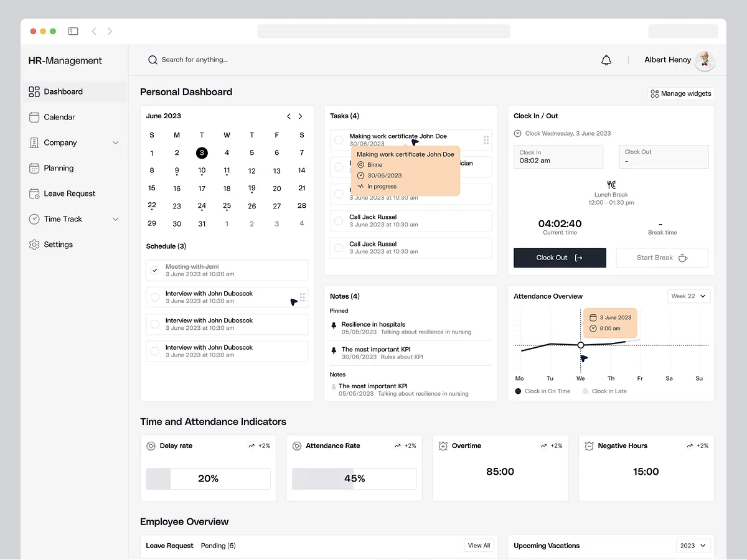Click the Clock In 08:02 am field
This screenshot has height=560, width=747.
558,157
